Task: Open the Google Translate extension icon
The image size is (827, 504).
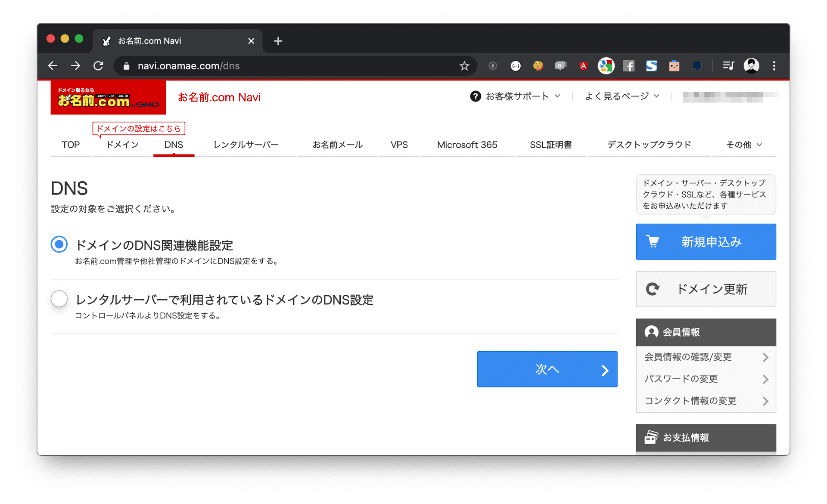Action: [606, 66]
